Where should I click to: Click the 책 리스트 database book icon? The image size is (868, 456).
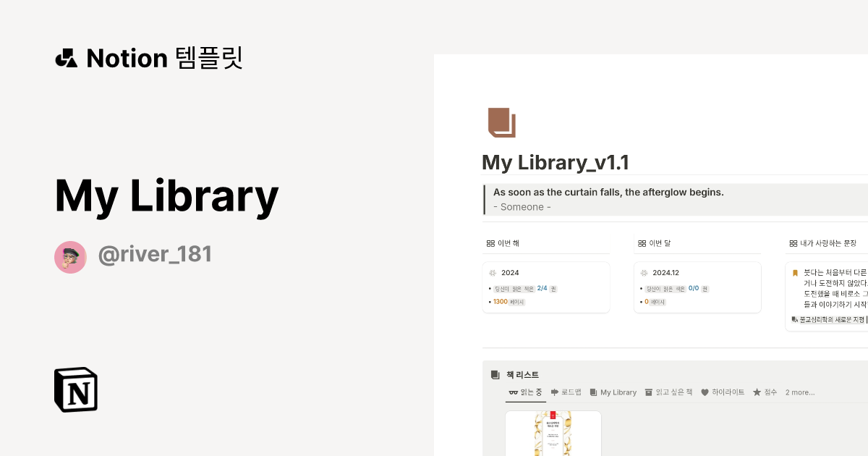click(x=494, y=374)
